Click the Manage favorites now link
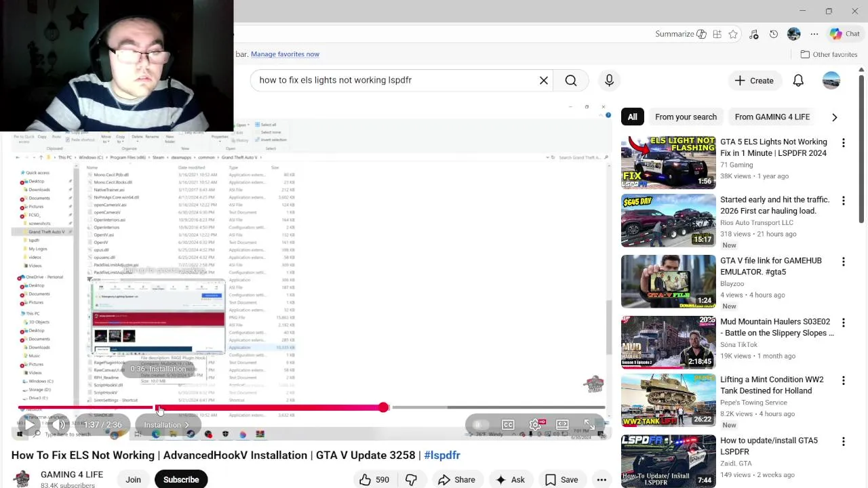 click(285, 54)
